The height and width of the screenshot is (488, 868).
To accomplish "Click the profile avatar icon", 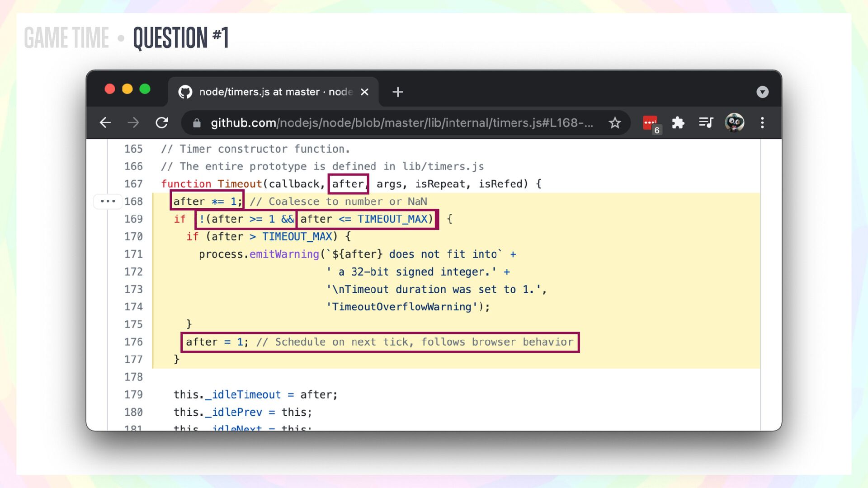I will [x=734, y=122].
